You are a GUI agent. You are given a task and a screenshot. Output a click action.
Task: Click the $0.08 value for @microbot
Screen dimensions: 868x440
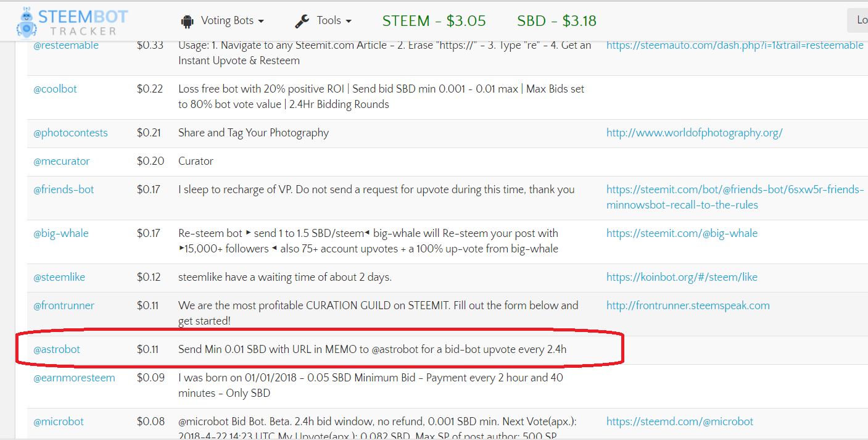(151, 421)
